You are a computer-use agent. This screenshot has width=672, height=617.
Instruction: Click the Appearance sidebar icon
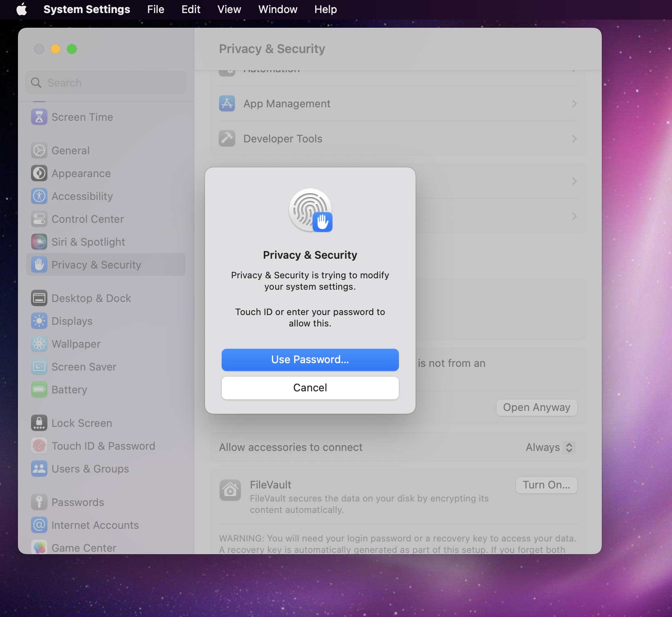click(39, 173)
